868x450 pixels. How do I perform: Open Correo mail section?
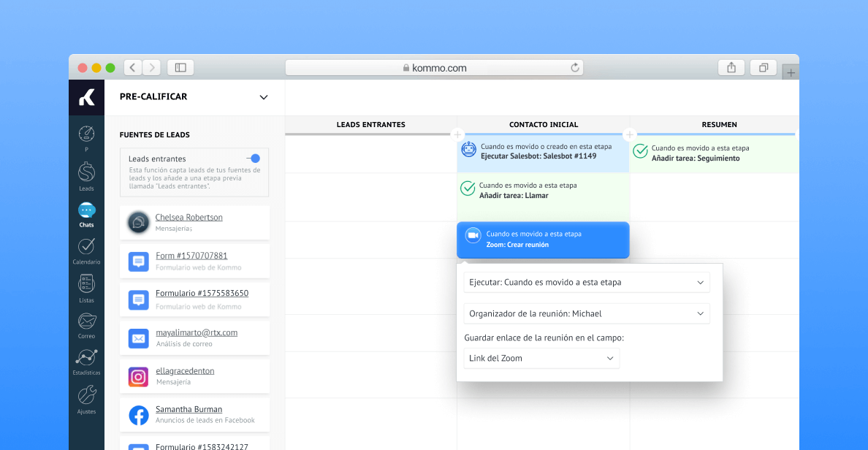click(x=86, y=324)
